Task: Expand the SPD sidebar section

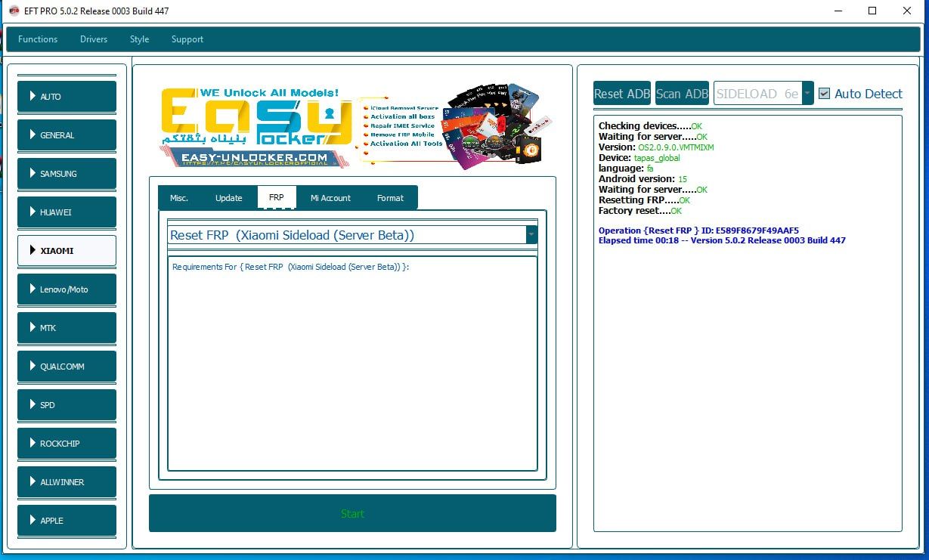Action: 67,405
